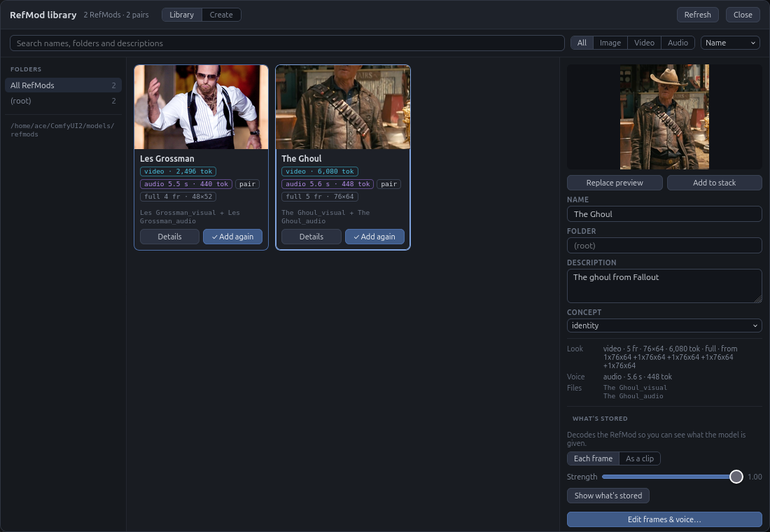770x532 pixels.
Task: Close the RefMod library dialog
Action: 743,15
